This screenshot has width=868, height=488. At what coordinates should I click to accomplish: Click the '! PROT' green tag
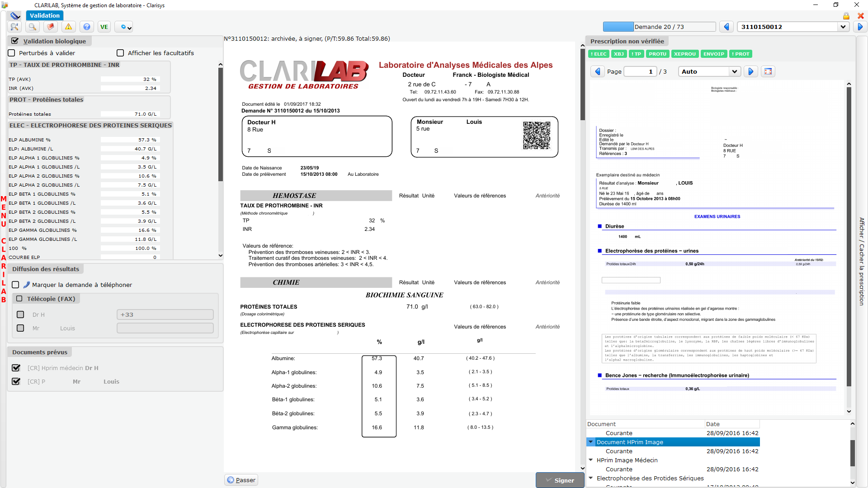(x=741, y=54)
